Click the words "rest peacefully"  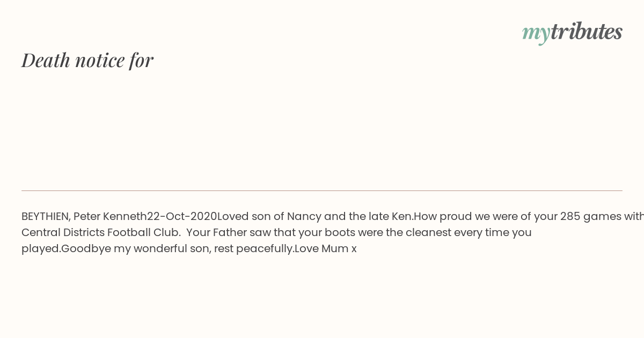click(x=253, y=249)
